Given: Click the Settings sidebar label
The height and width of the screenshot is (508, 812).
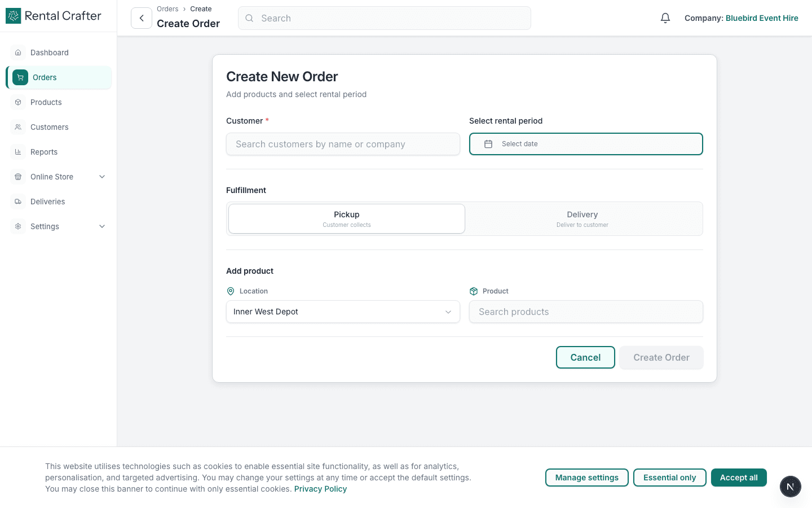Looking at the screenshot, I should coord(45,226).
